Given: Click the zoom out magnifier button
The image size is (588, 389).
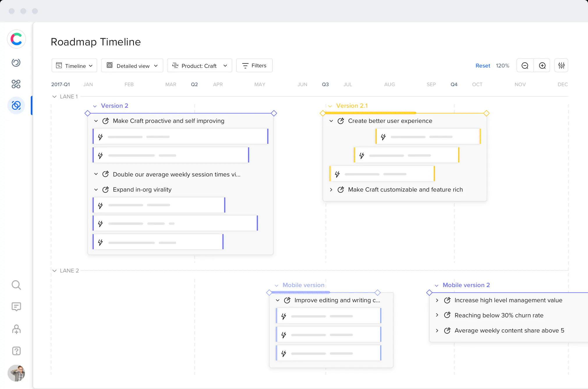Looking at the screenshot, I should pyautogui.click(x=525, y=65).
